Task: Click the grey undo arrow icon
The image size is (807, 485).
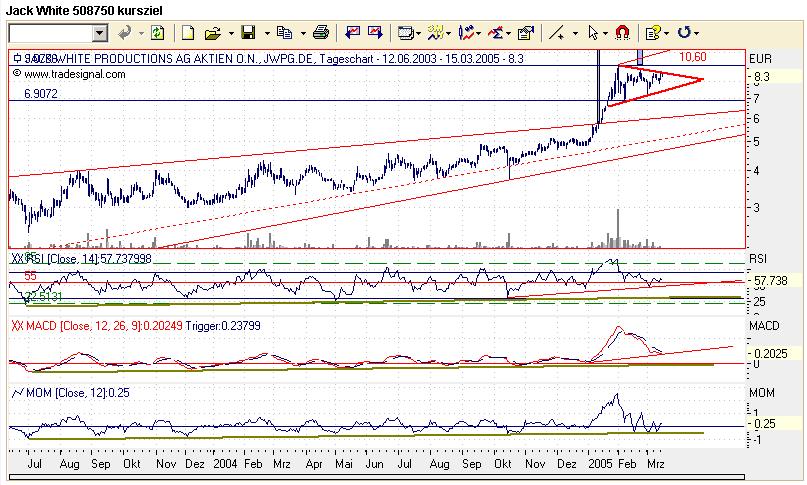Action: tap(124, 33)
